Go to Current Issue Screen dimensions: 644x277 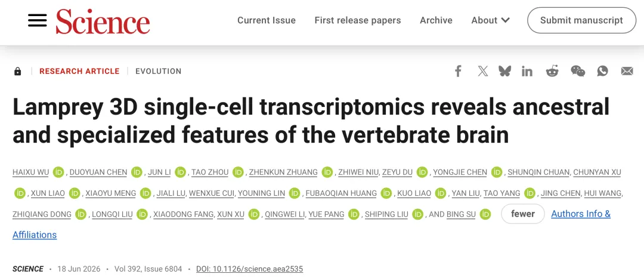pyautogui.click(x=267, y=20)
